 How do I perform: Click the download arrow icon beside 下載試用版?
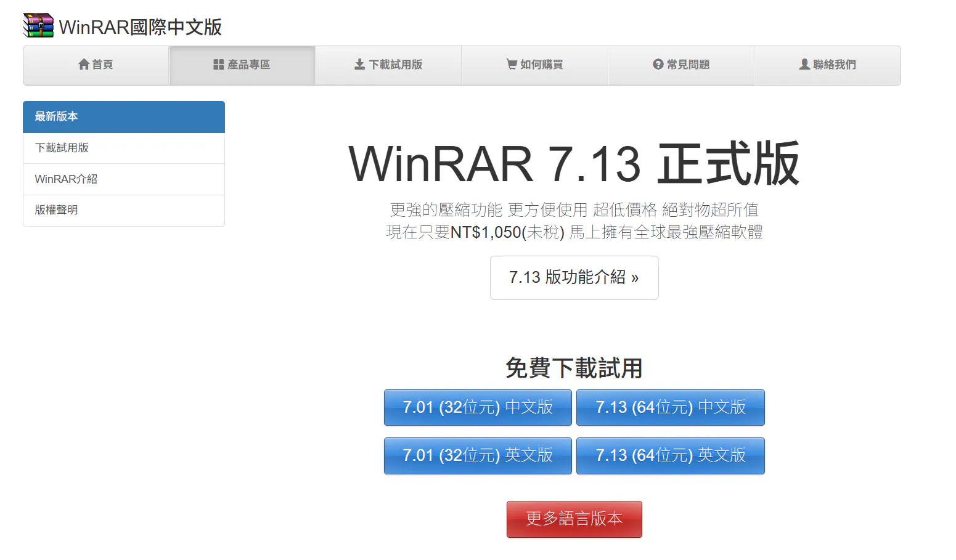359,64
